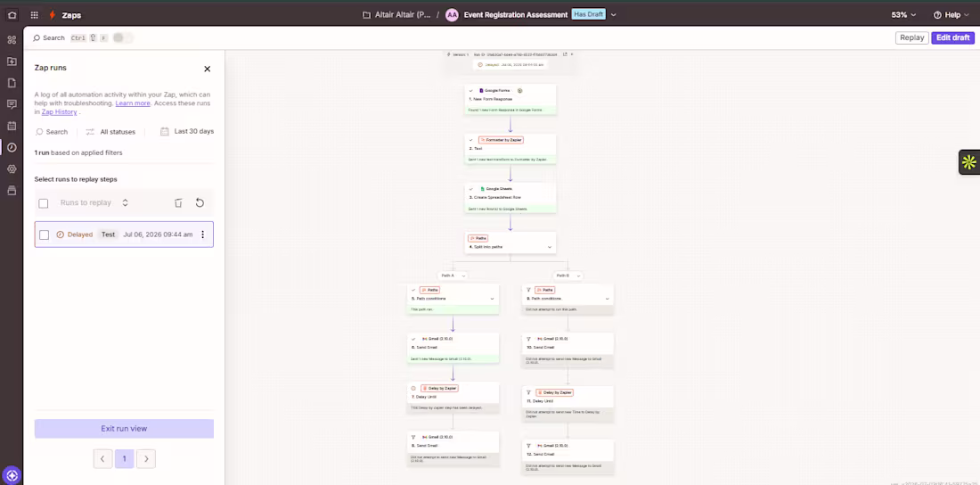
Task: Select step 6 Send Email
Action: tap(453, 348)
